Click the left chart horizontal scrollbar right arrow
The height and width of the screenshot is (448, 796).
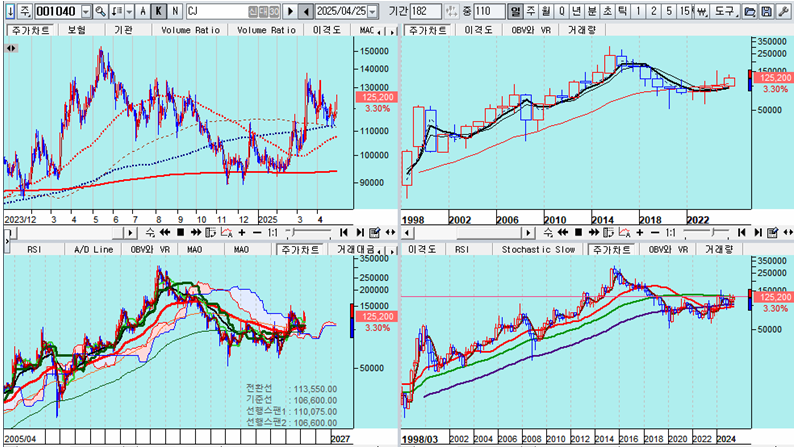[131, 233]
